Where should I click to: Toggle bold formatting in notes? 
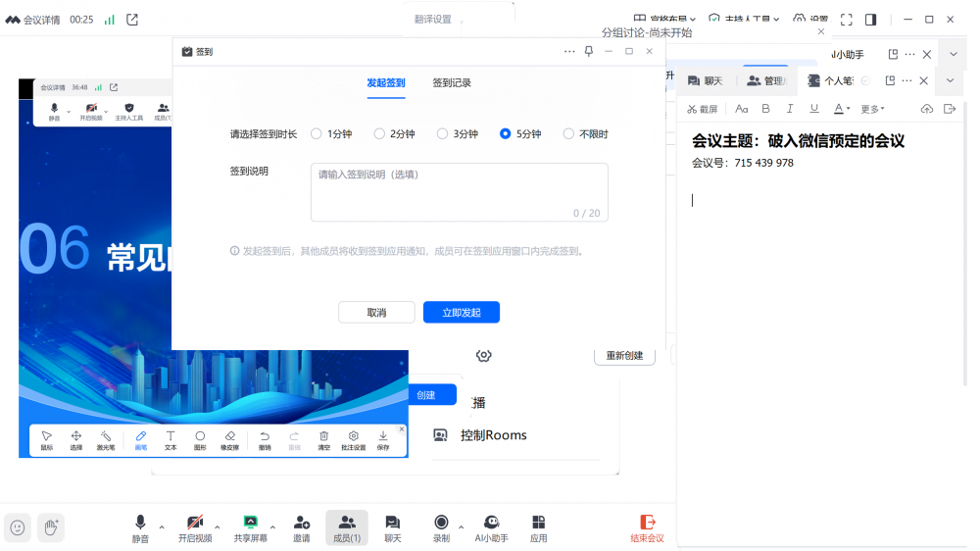(765, 109)
